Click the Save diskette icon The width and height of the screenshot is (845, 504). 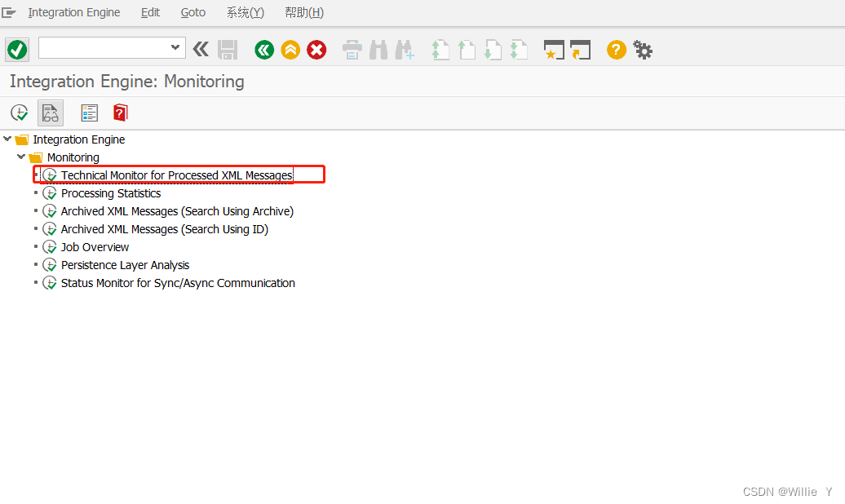pos(228,50)
